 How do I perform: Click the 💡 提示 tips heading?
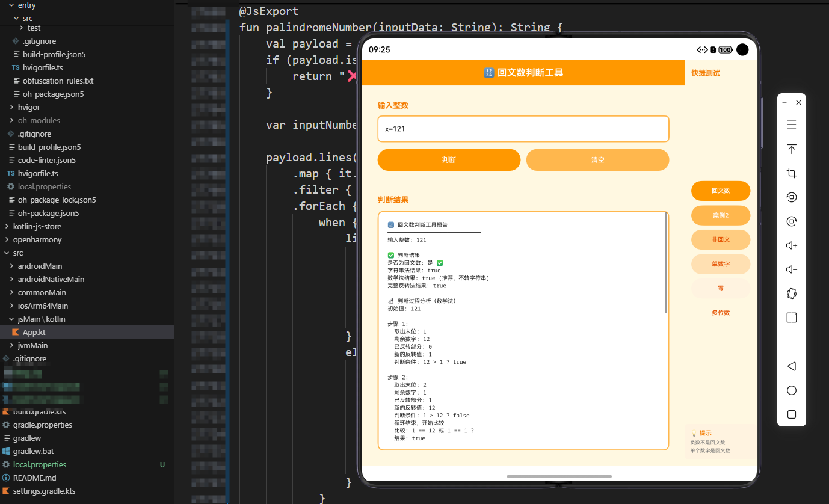[x=701, y=433]
